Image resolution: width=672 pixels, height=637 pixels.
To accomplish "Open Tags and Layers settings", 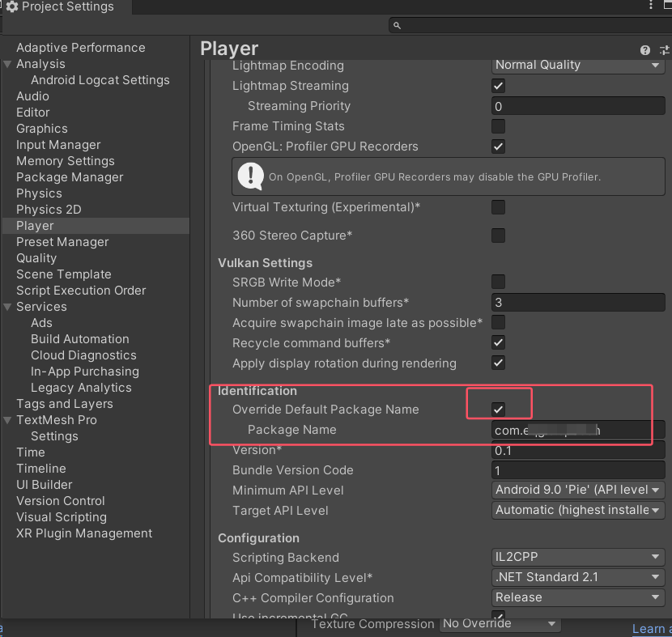I will [64, 404].
